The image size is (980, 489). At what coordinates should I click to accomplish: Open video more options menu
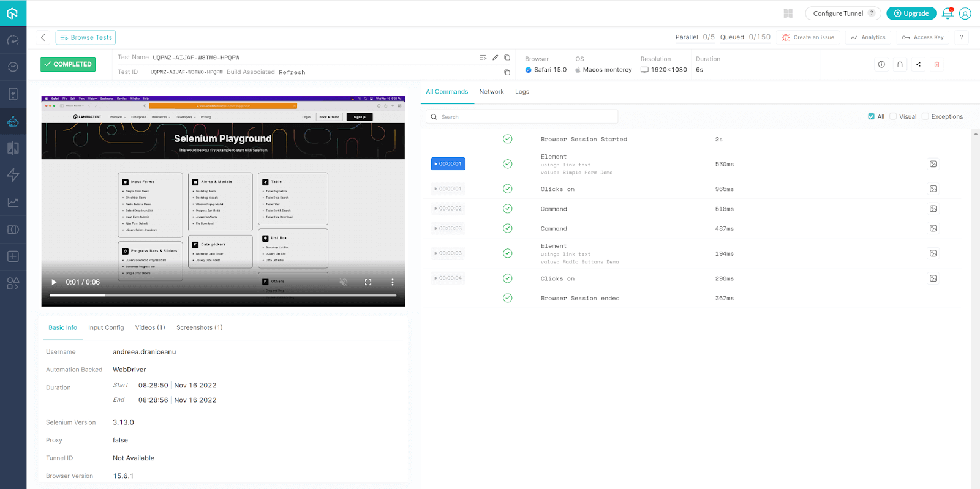tap(393, 282)
